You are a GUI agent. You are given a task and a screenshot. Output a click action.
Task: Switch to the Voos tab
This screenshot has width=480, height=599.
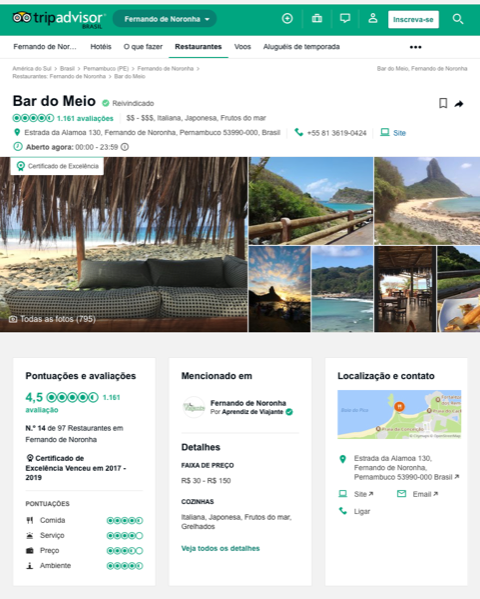click(242, 47)
